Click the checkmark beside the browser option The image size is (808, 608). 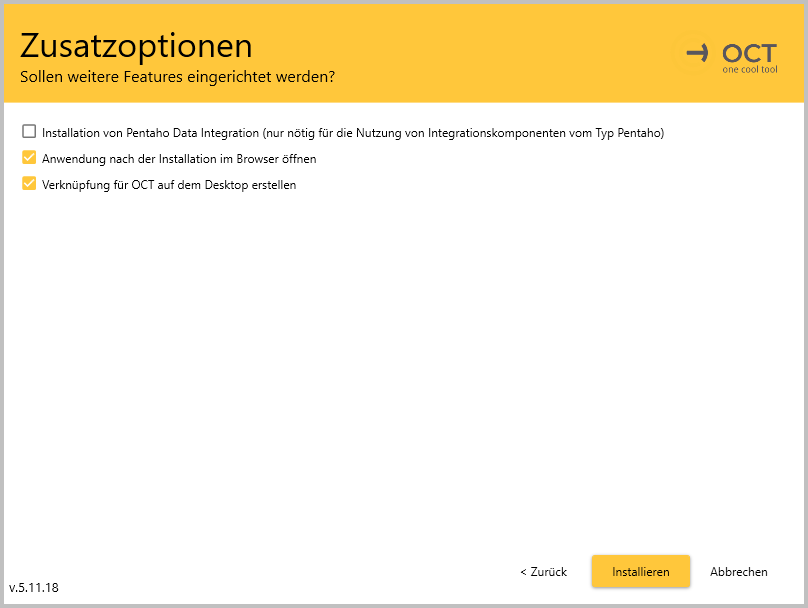29,158
